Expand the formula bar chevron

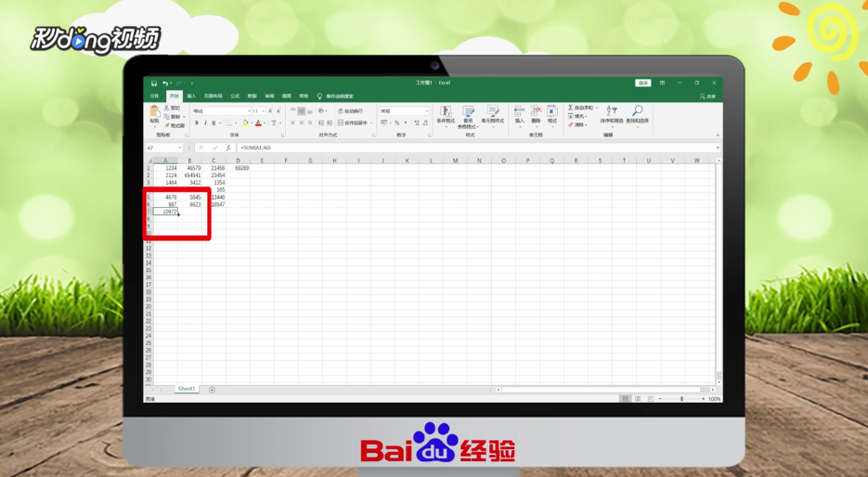pyautogui.click(x=718, y=148)
